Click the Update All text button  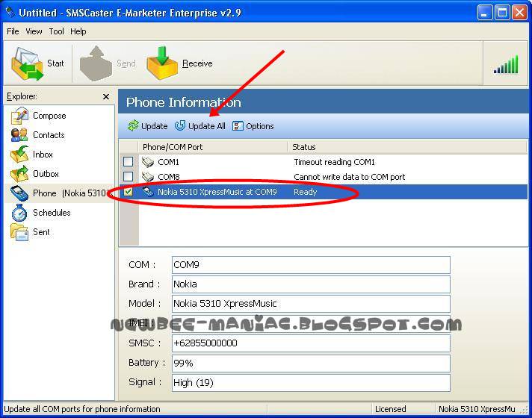tap(207, 126)
